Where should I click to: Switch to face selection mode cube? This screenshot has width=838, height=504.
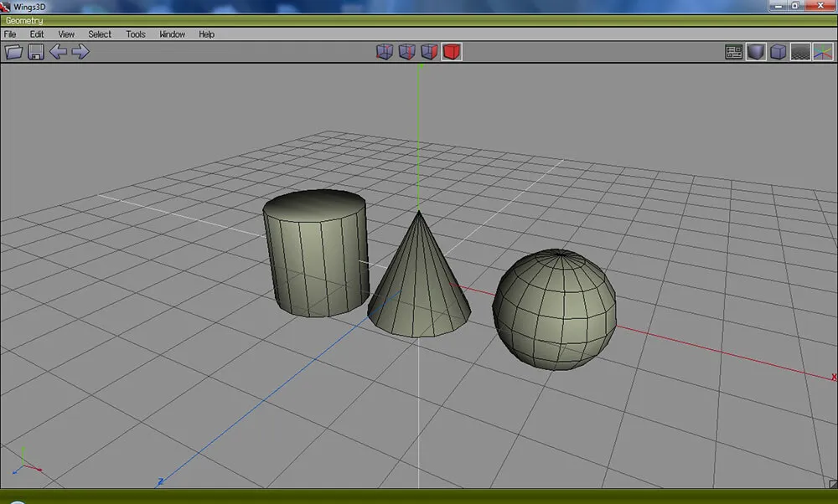429,52
